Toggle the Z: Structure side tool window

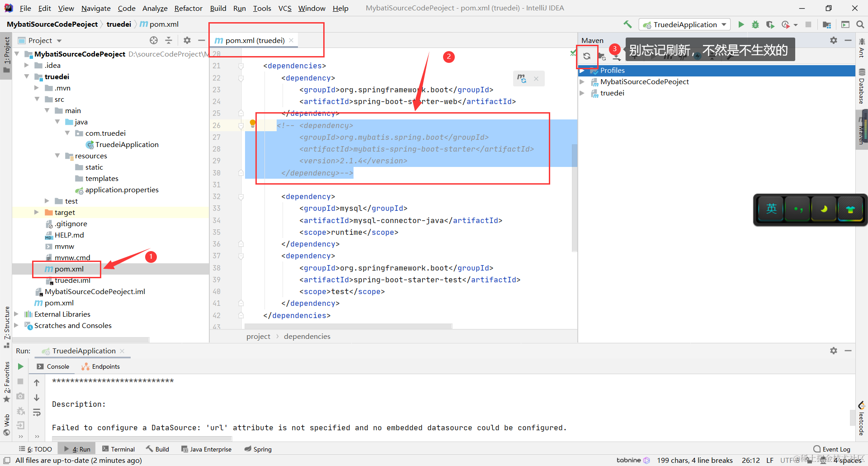(x=6, y=327)
